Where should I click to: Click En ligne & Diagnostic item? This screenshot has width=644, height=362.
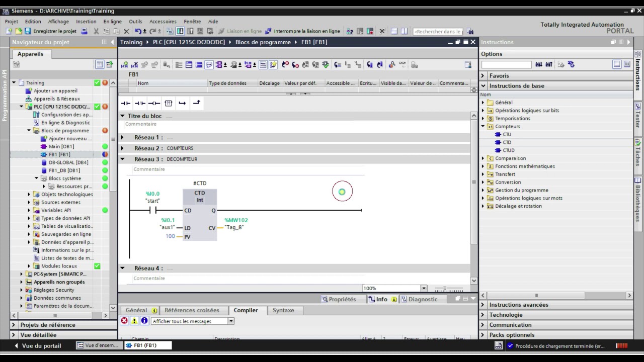[x=61, y=123]
